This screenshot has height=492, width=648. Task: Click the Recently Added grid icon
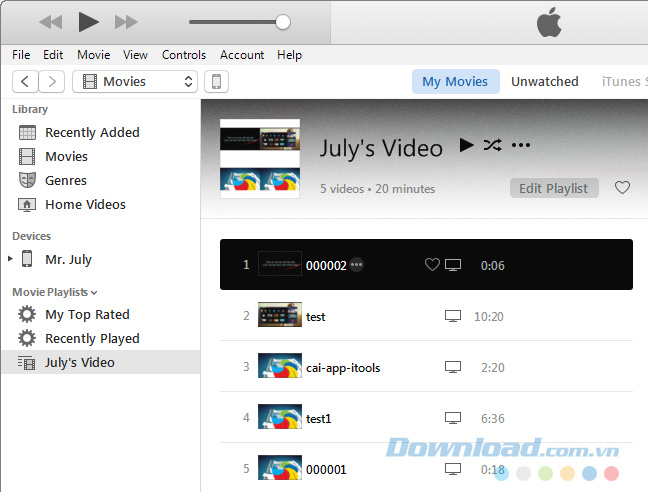27,133
